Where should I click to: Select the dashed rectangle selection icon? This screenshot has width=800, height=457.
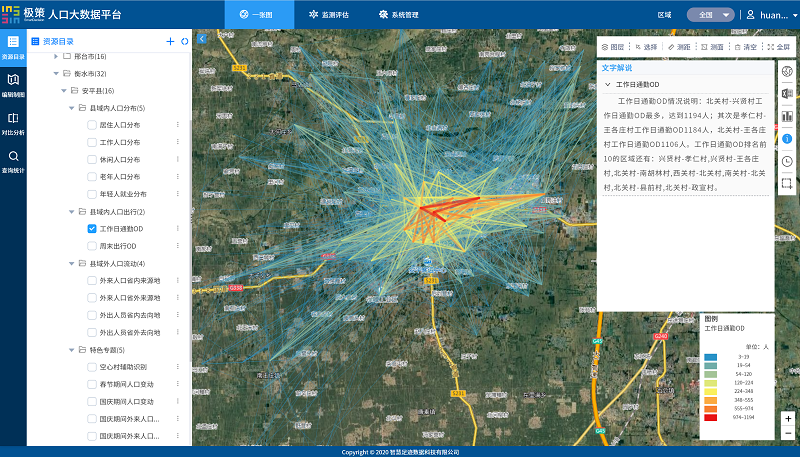[x=787, y=183]
